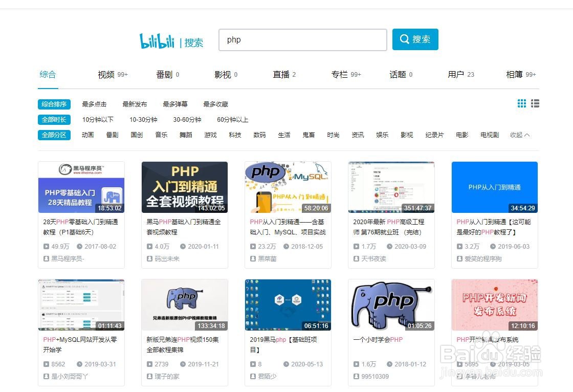Filter by 科技 category
This screenshot has height=392, width=573.
[x=235, y=135]
